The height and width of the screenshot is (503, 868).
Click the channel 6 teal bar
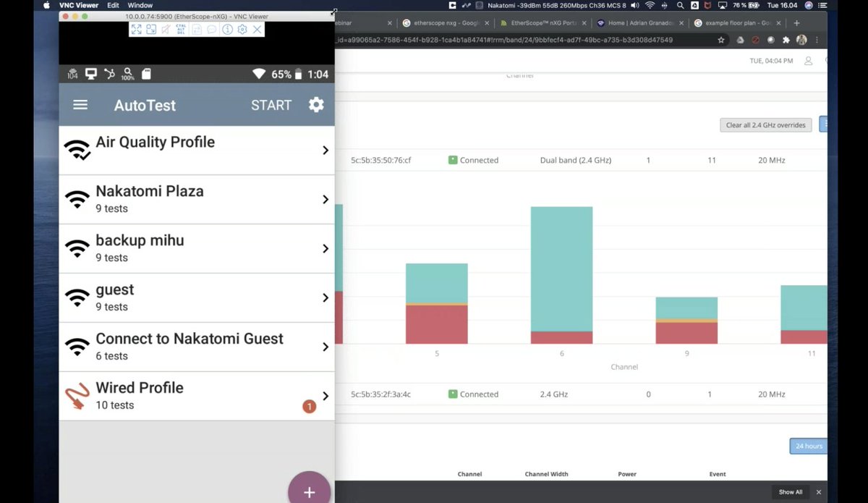click(561, 269)
